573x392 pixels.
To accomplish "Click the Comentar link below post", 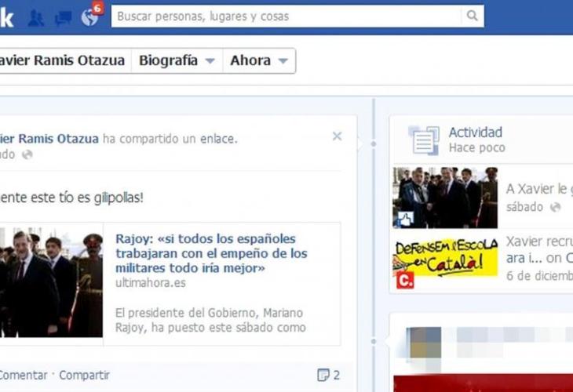I will [x=22, y=376].
